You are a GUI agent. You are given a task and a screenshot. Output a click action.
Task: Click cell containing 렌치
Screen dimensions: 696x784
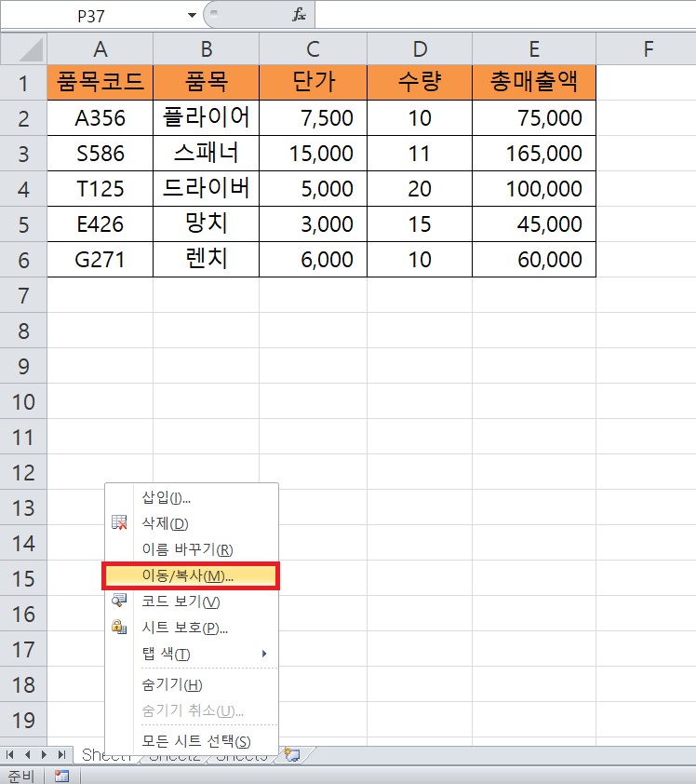tap(206, 260)
